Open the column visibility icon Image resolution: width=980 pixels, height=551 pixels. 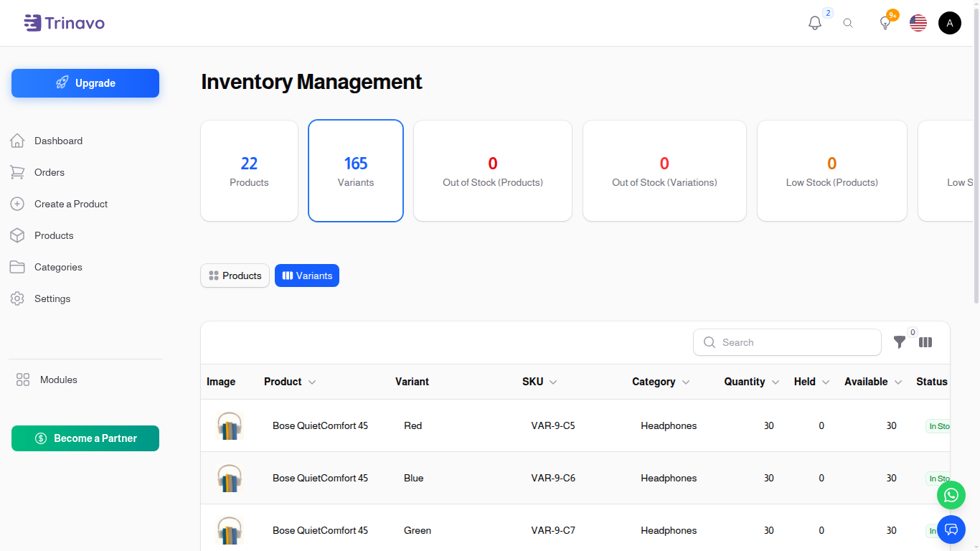click(x=925, y=342)
